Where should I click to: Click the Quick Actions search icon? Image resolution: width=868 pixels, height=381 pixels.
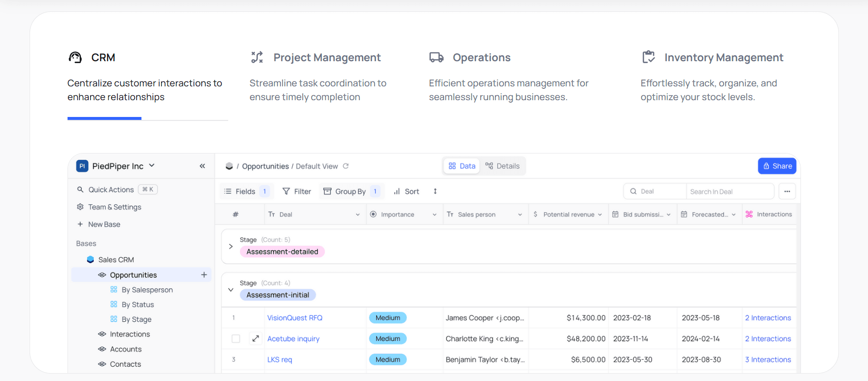(80, 190)
